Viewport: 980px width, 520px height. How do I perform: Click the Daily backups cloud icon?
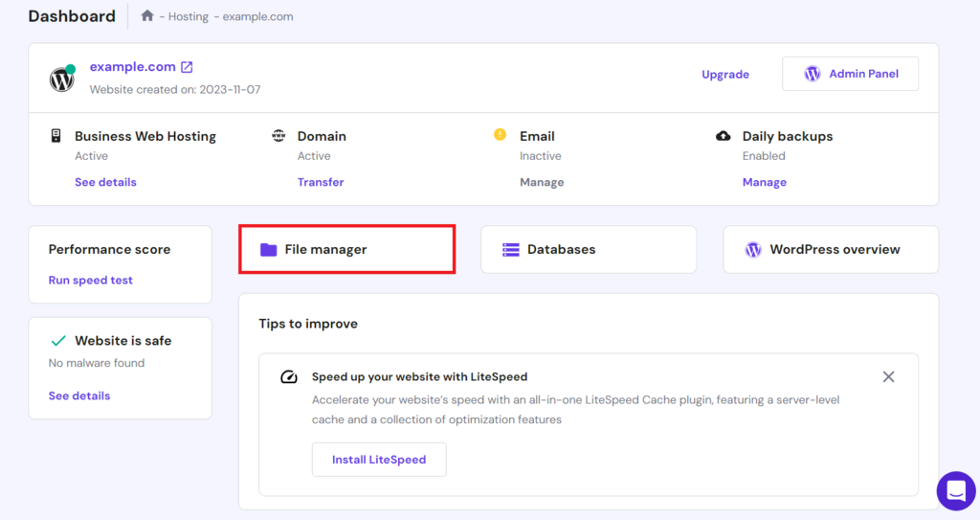[x=724, y=136]
